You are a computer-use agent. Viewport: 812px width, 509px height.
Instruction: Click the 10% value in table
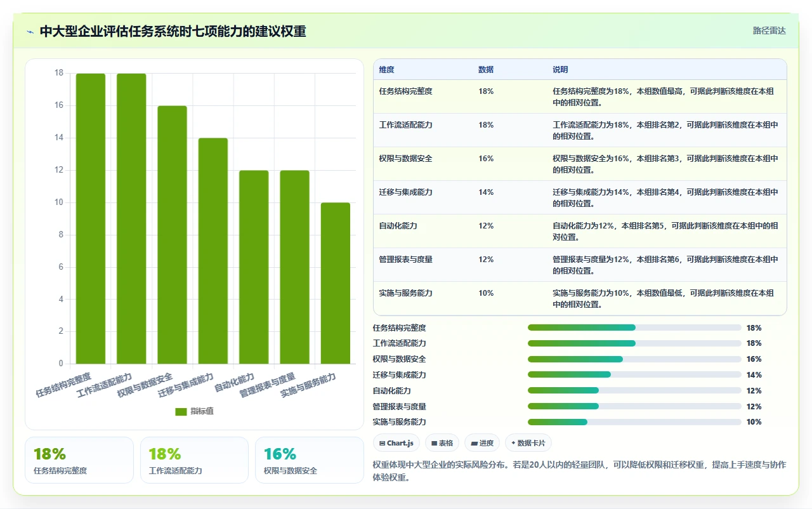coord(486,293)
